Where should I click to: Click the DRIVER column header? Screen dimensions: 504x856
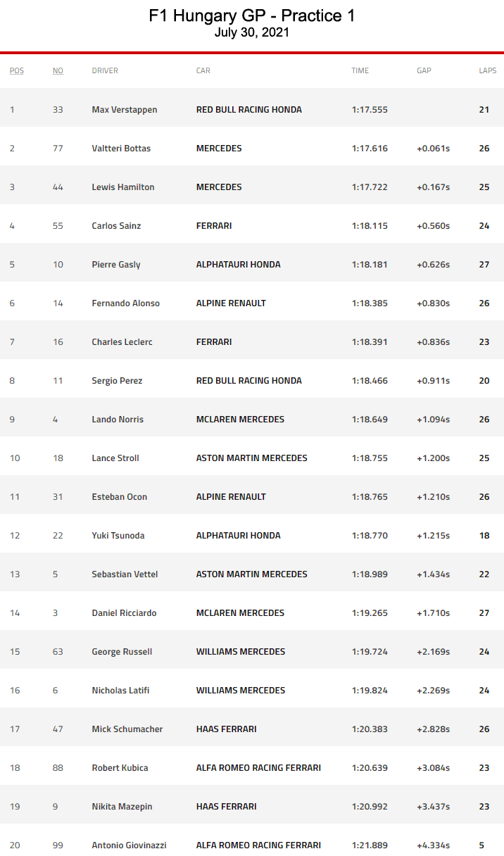pos(105,70)
